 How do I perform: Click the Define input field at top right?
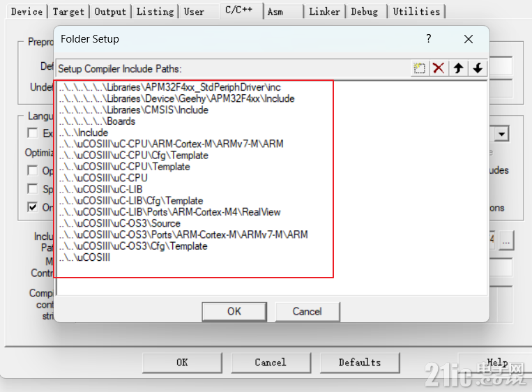pos(501,66)
